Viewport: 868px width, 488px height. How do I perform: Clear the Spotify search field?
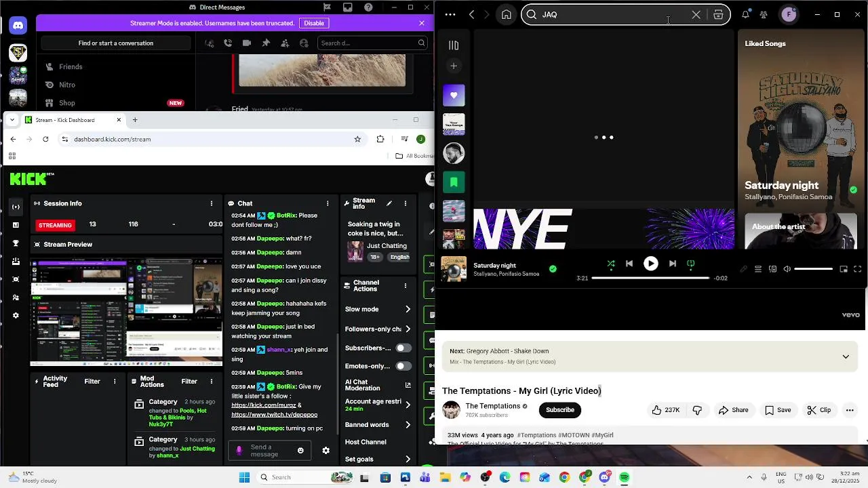[696, 14]
